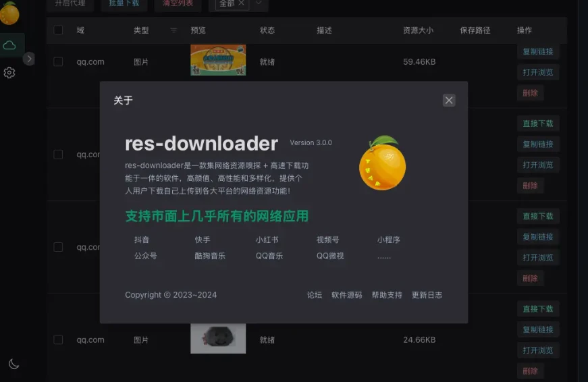588x382 pixels.
Task: Open the 更新日志 link
Action: 427,295
